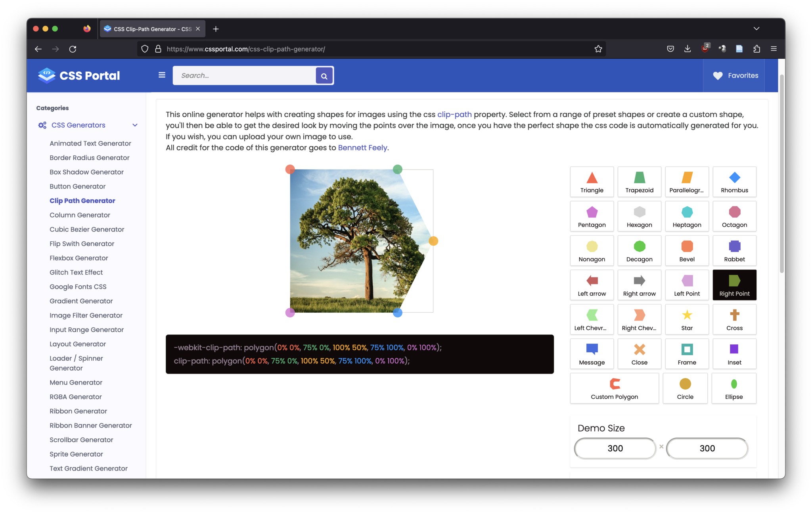Choose the Cross shape preset
The image size is (812, 514).
pyautogui.click(x=734, y=320)
